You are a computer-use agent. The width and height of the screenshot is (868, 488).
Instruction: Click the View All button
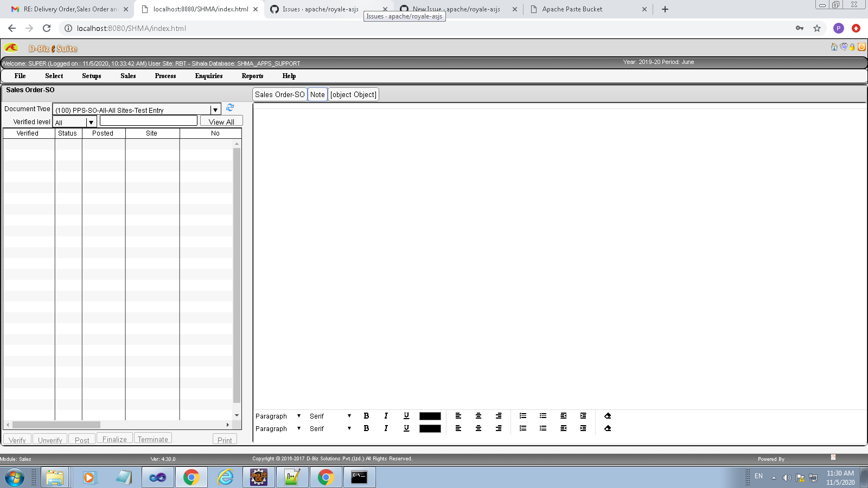(x=221, y=121)
